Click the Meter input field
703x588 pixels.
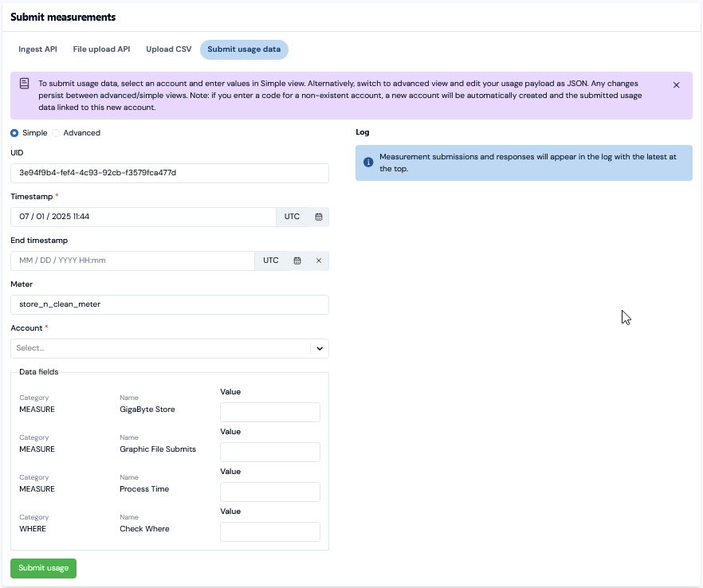170,304
